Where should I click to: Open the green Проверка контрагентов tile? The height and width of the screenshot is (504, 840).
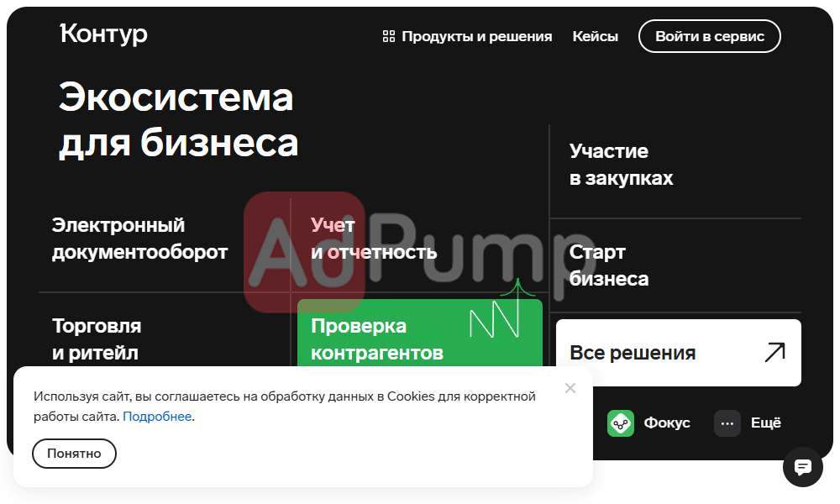[420, 333]
